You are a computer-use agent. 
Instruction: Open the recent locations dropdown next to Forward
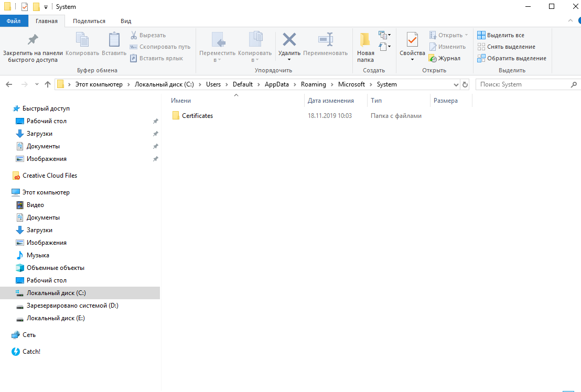[37, 84]
